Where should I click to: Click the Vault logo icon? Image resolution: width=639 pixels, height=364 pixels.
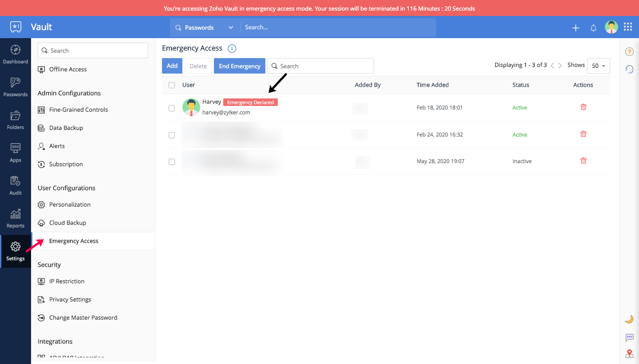point(16,27)
